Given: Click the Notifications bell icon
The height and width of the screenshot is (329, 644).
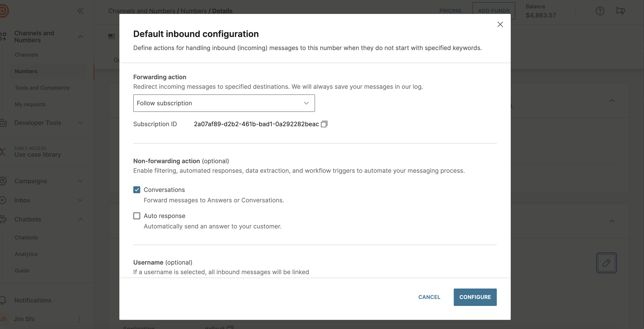Looking at the screenshot, I should click(x=3, y=300).
